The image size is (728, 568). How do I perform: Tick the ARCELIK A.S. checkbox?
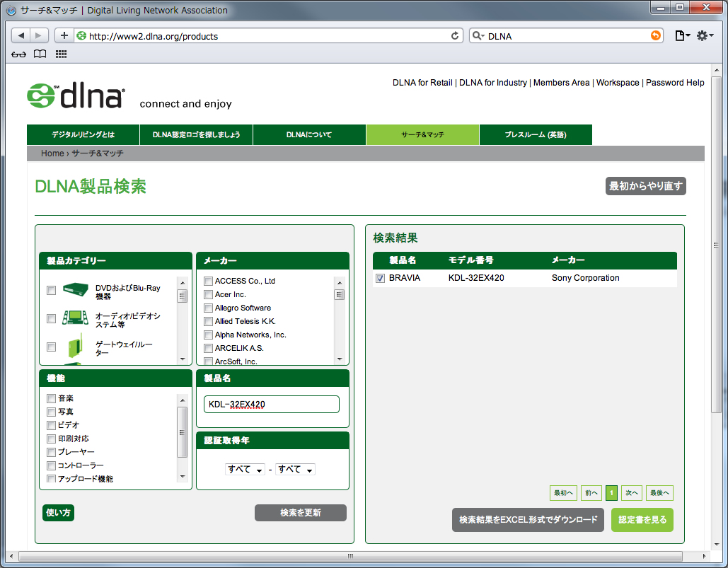pyautogui.click(x=209, y=349)
